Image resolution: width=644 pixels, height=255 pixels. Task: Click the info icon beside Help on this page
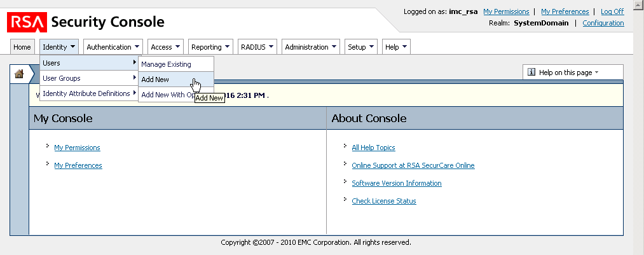tap(531, 72)
